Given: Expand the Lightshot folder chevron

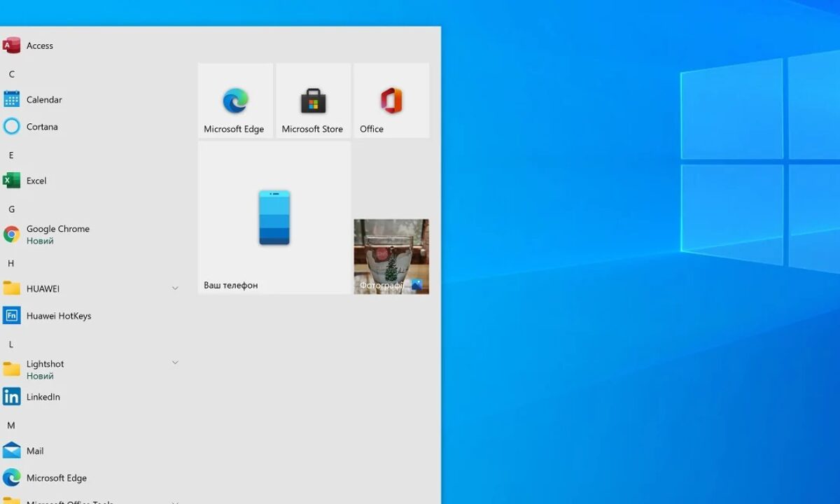Looking at the screenshot, I should (x=175, y=362).
